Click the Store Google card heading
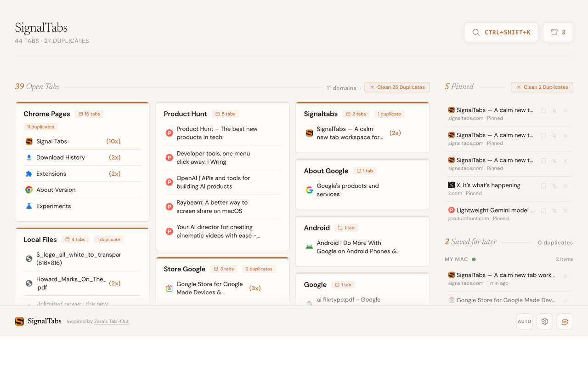The height and width of the screenshot is (368, 588). click(x=185, y=269)
